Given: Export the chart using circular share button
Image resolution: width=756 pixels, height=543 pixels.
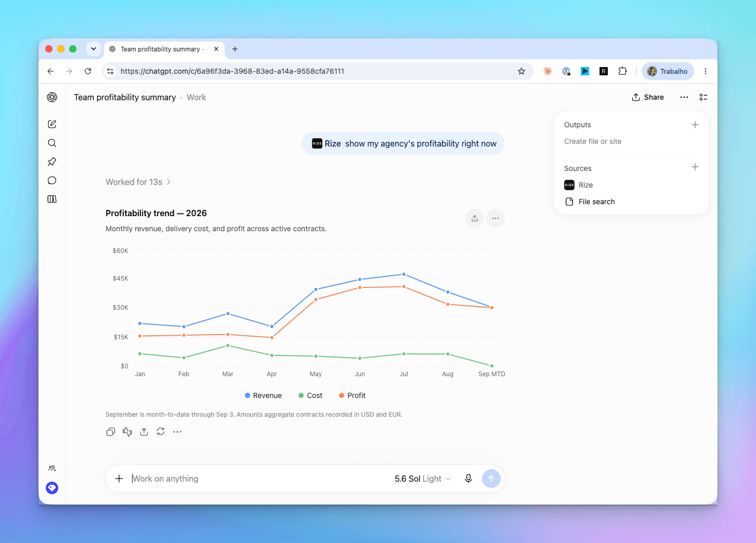Looking at the screenshot, I should point(475,218).
